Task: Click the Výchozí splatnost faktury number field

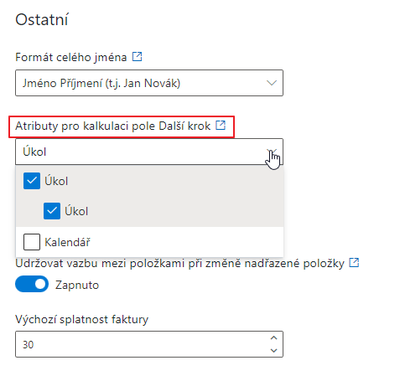Action: (x=149, y=344)
